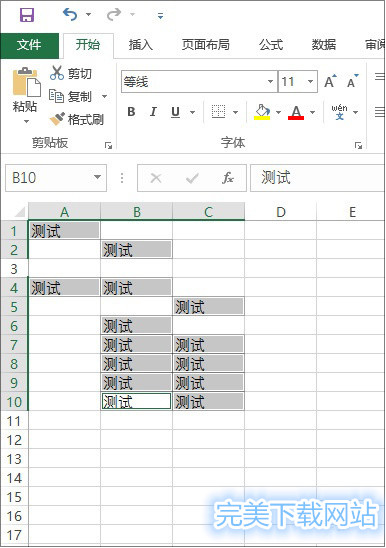Screen dimensions: 386x548
Task: Open phonetic guide options dropdown
Action: pyautogui.click(x=356, y=112)
